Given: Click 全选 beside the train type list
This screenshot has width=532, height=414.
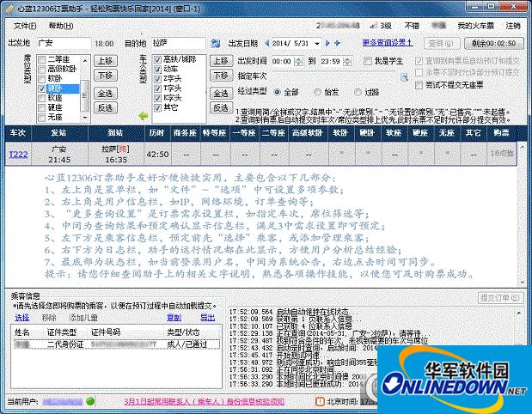Looking at the screenshot, I should (x=221, y=94).
